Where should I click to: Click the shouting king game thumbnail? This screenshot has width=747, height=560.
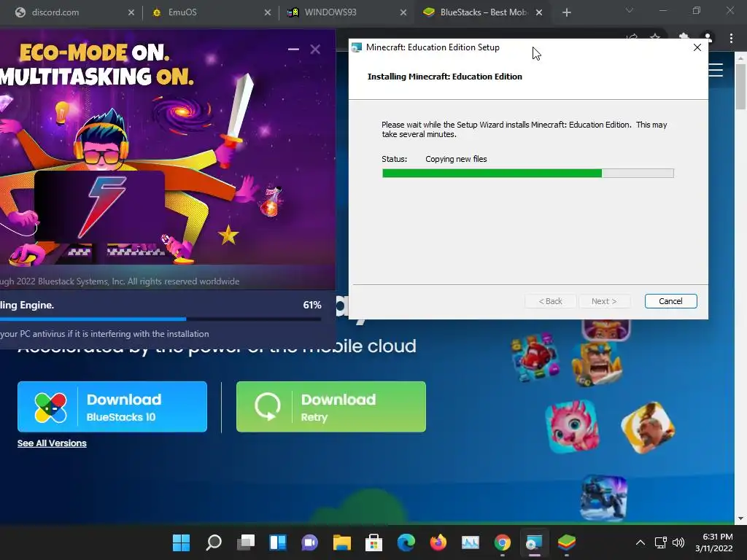point(597,365)
